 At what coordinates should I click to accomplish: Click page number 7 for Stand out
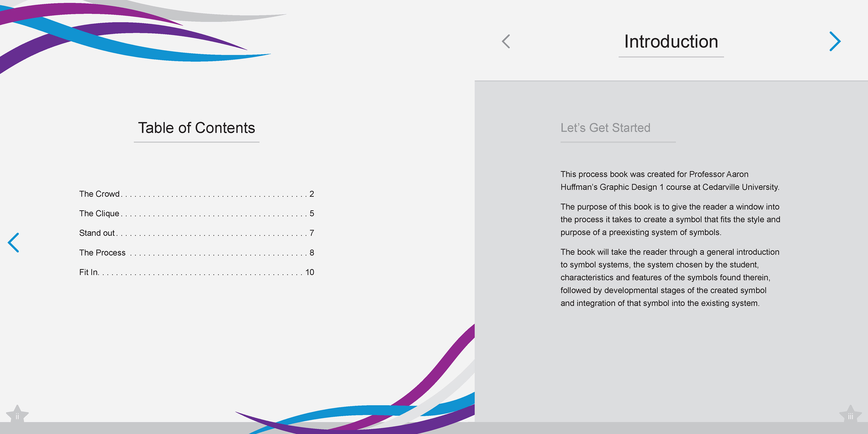click(x=312, y=233)
